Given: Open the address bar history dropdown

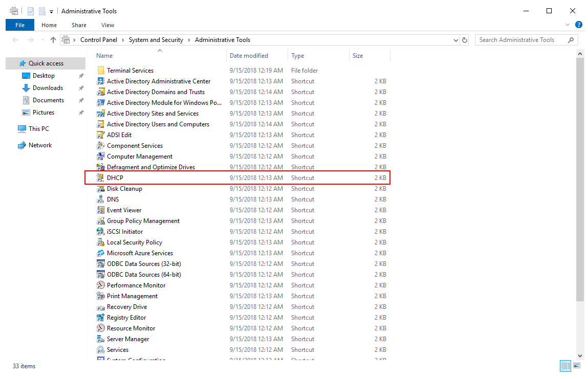Looking at the screenshot, I should (x=455, y=40).
